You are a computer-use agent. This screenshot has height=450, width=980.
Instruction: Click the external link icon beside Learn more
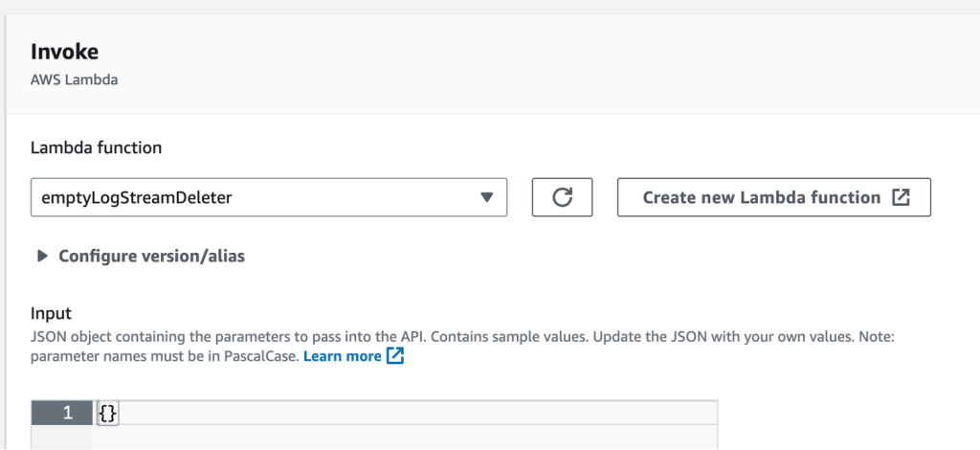tap(395, 356)
